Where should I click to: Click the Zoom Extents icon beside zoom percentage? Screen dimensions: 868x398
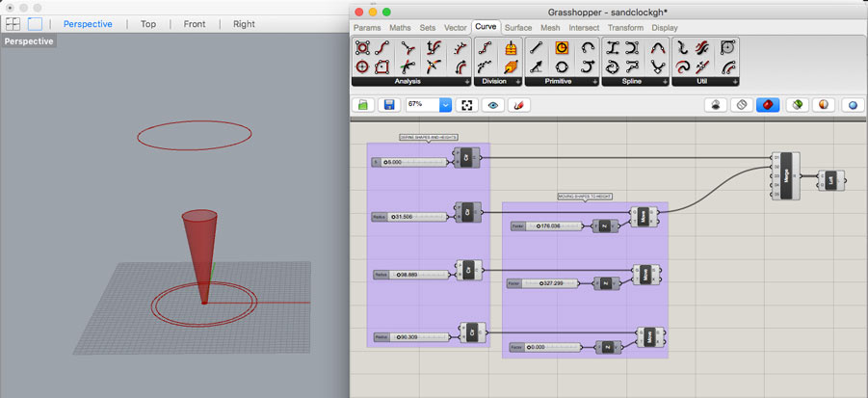point(467,104)
